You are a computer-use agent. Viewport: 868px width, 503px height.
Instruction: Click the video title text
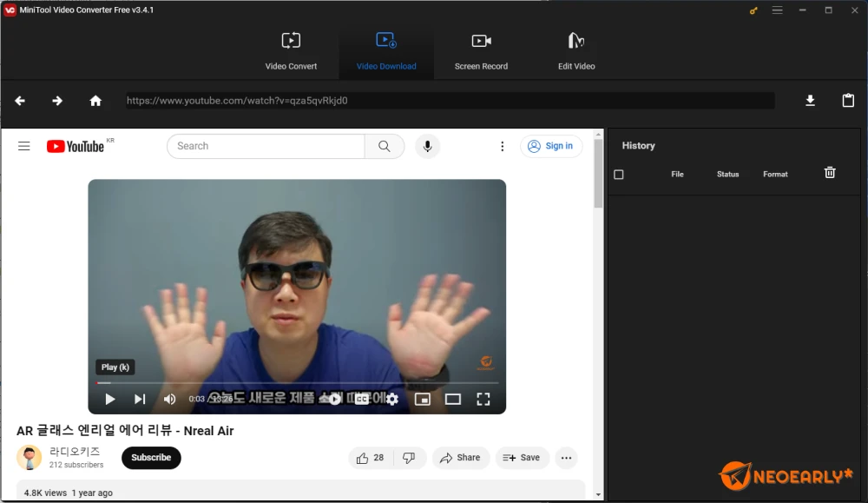point(125,430)
